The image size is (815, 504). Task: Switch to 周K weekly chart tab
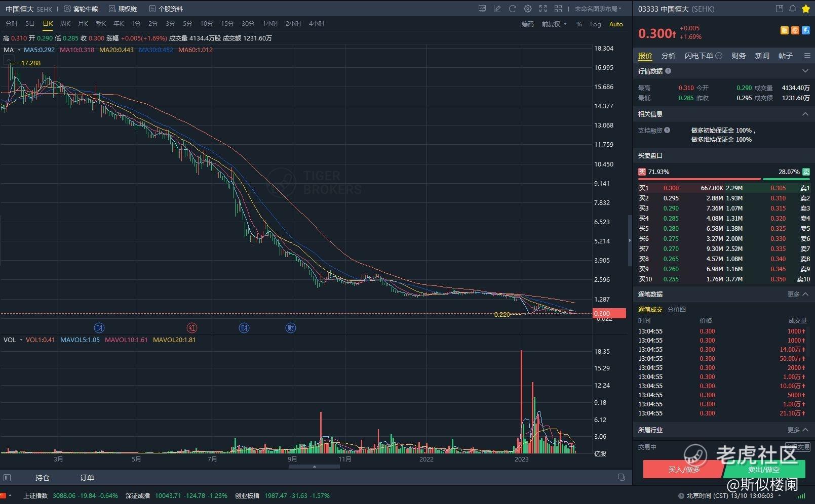(65, 24)
